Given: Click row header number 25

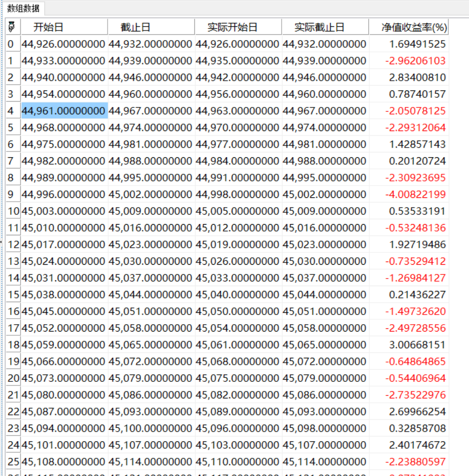Looking at the screenshot, I should pos(13,461).
